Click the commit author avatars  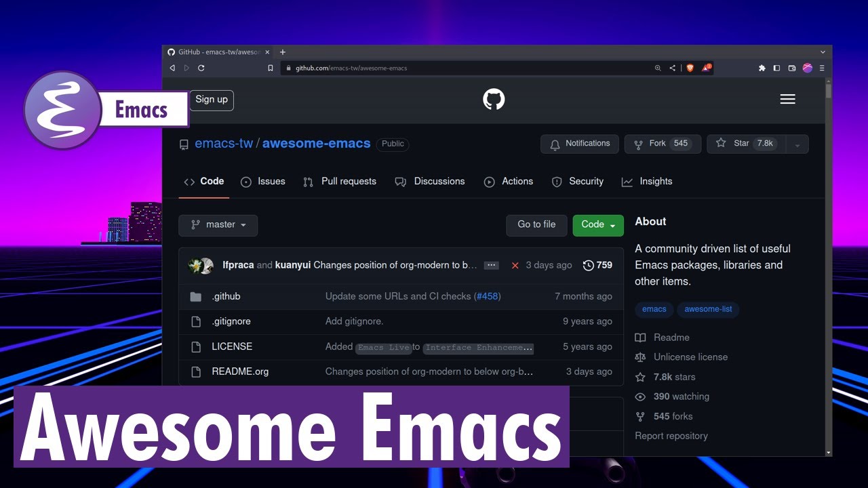tap(201, 266)
